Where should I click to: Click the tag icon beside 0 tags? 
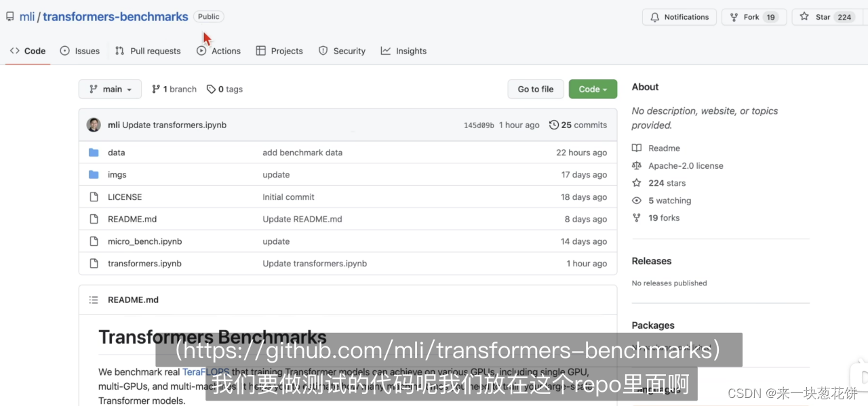[211, 89]
